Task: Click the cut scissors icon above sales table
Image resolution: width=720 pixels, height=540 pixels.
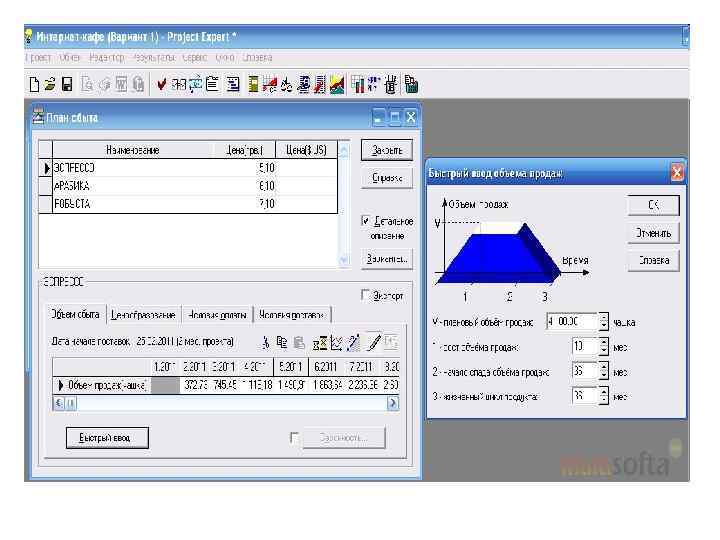Action: click(x=265, y=343)
